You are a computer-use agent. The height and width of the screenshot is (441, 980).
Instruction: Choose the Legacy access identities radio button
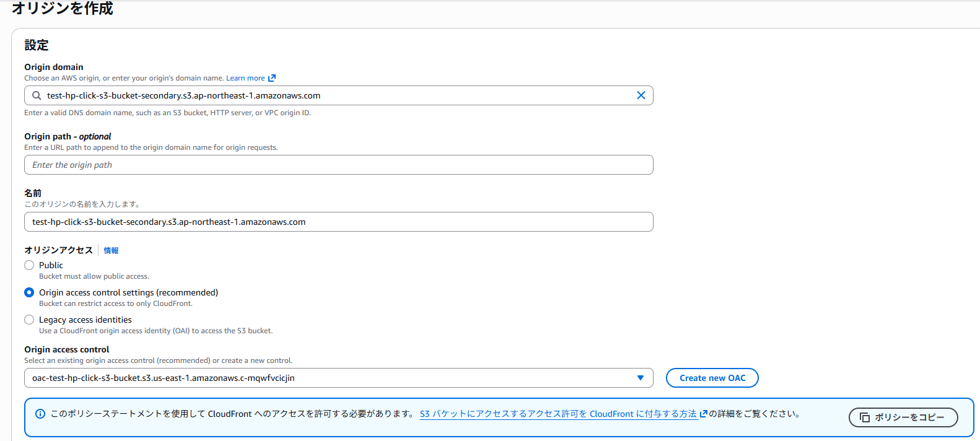click(x=29, y=320)
